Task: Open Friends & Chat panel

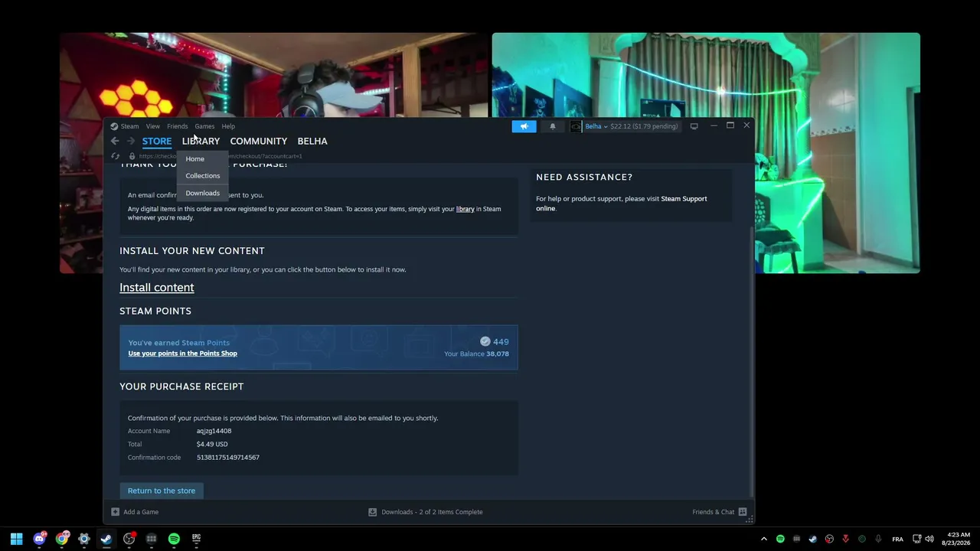Action: 713,512
